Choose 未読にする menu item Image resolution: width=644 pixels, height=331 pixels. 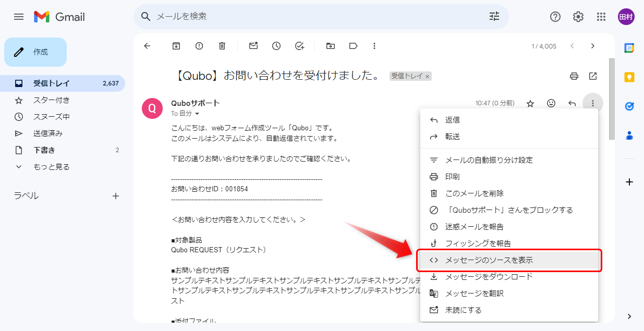point(509,310)
